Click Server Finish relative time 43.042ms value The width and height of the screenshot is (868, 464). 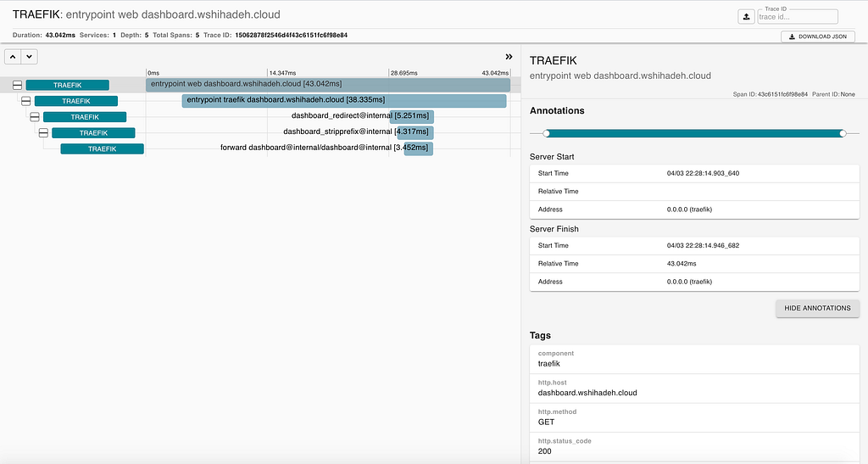[682, 264]
